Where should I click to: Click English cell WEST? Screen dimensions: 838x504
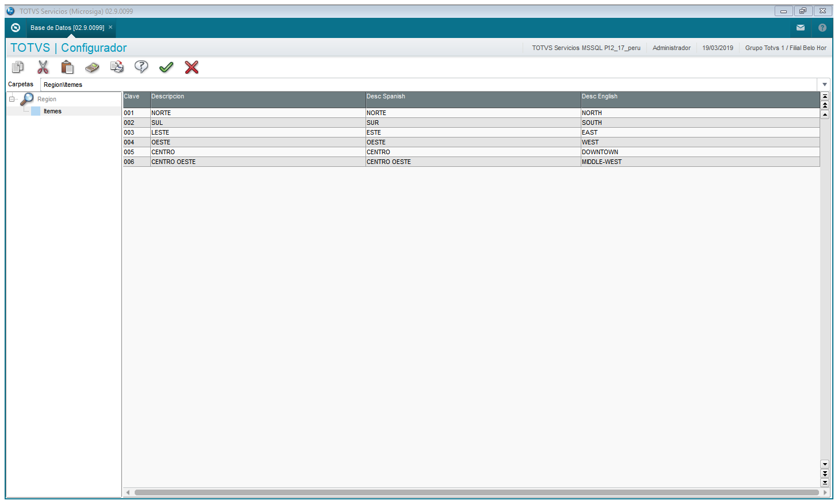700,142
